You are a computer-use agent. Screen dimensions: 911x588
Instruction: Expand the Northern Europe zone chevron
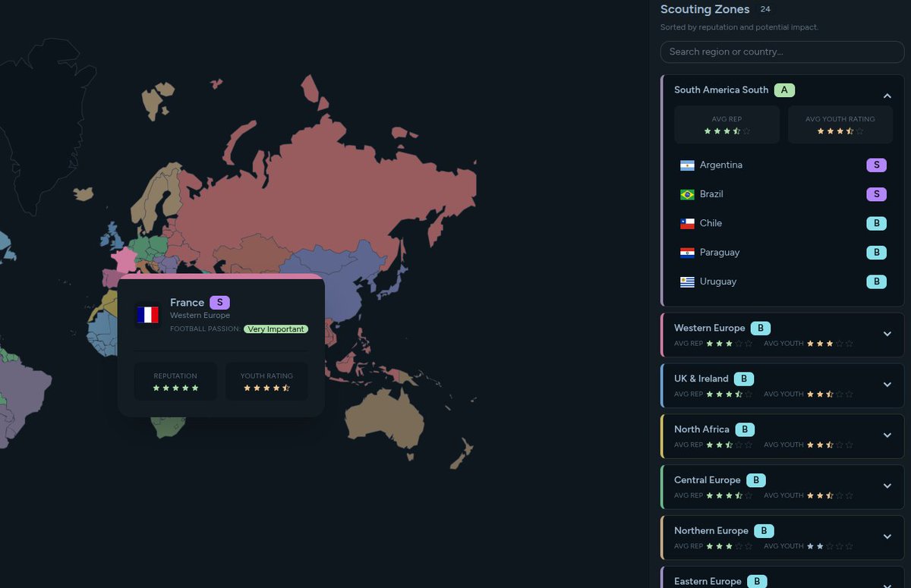point(887,536)
